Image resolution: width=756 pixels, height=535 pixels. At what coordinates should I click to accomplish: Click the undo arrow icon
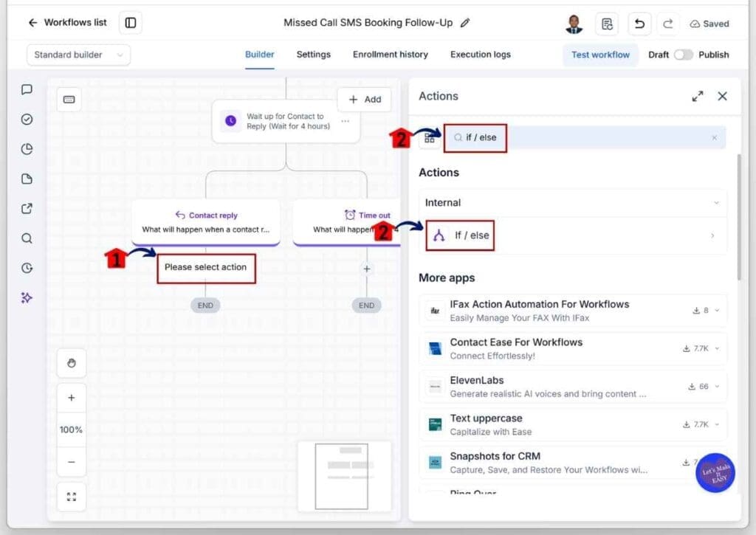coord(639,23)
